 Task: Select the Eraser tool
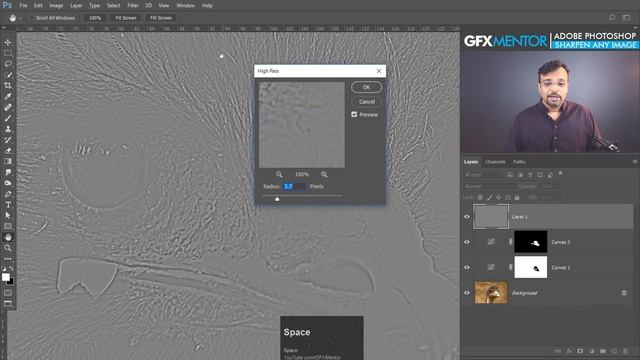pos(8,151)
